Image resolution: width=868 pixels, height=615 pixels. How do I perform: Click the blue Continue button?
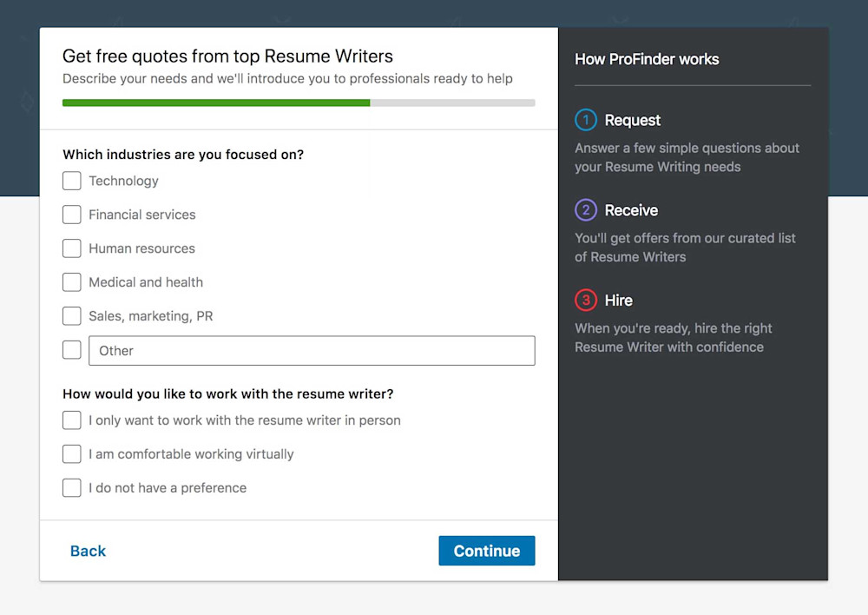pos(487,551)
